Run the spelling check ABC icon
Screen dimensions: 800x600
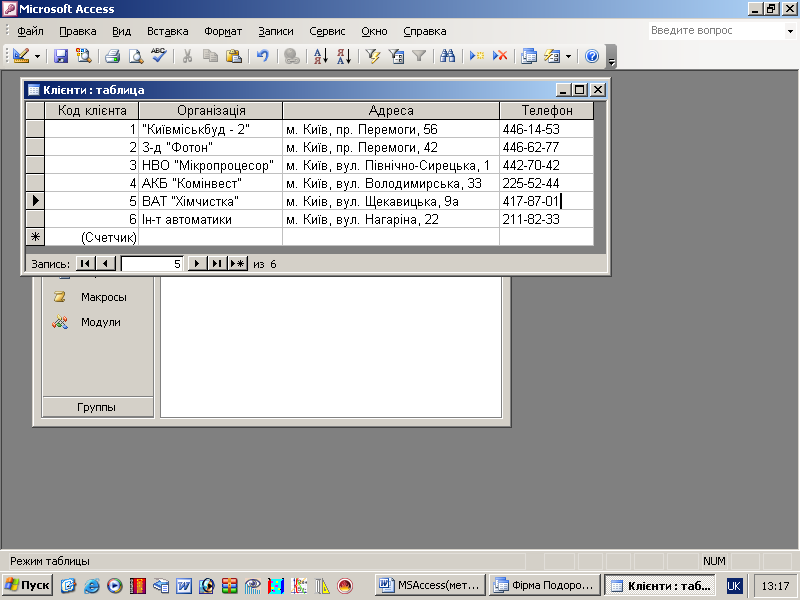click(x=159, y=56)
